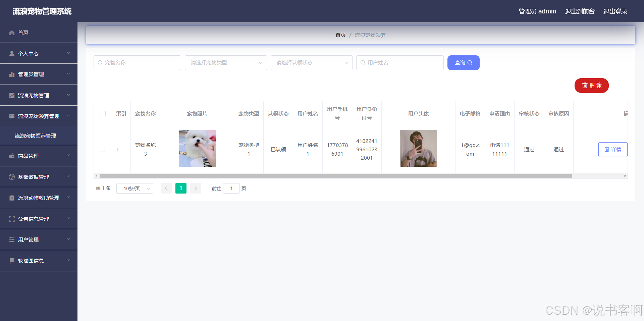Open 用户管理 menu
This screenshot has height=321, width=644.
(x=39, y=239)
